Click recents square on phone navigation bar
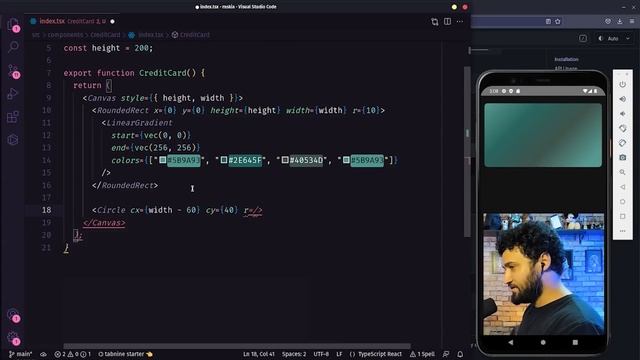 click(575, 342)
